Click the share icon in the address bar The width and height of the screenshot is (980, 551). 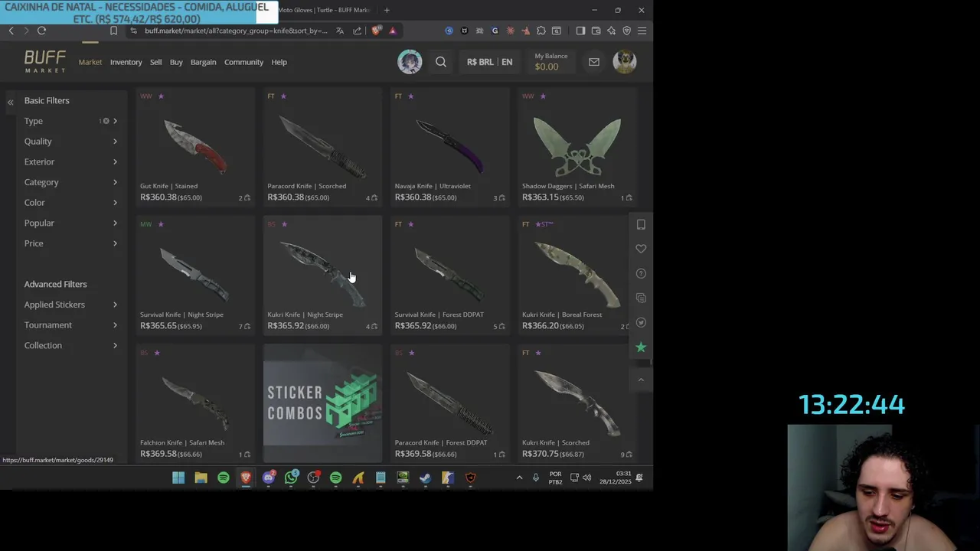(x=357, y=31)
